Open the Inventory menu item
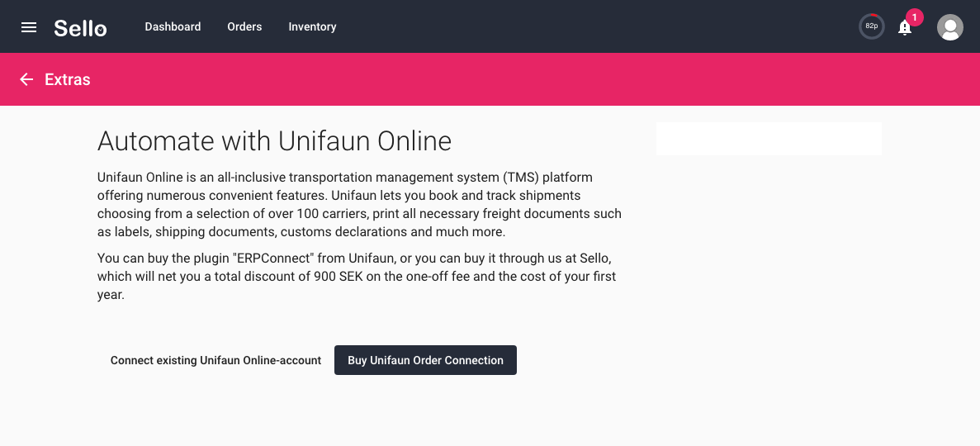The image size is (980, 446). point(313,27)
